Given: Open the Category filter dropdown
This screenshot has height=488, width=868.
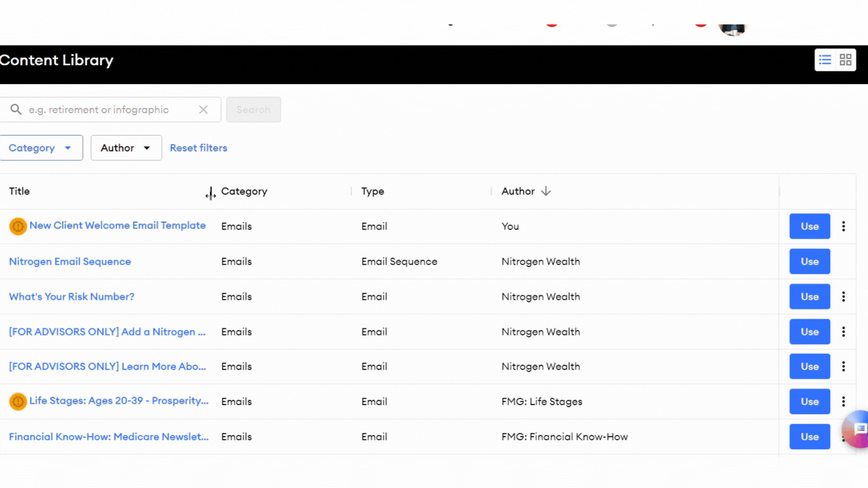Looking at the screenshot, I should pos(41,148).
